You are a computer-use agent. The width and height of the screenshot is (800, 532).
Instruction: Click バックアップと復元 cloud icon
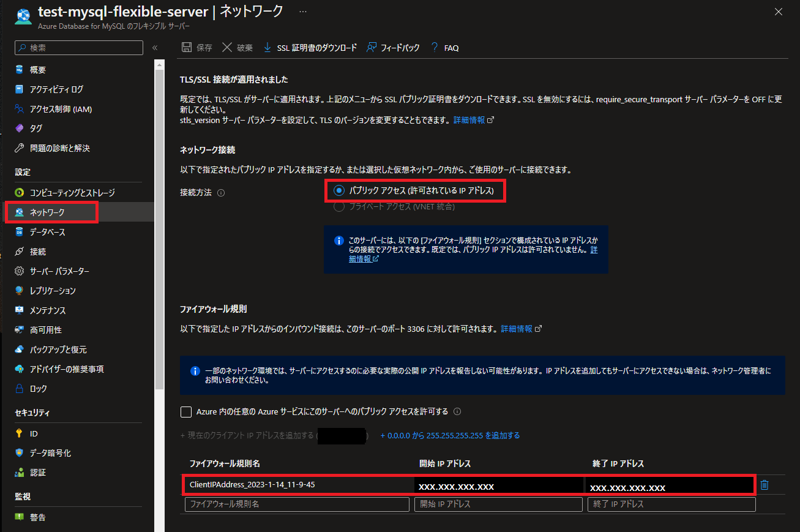click(19, 350)
